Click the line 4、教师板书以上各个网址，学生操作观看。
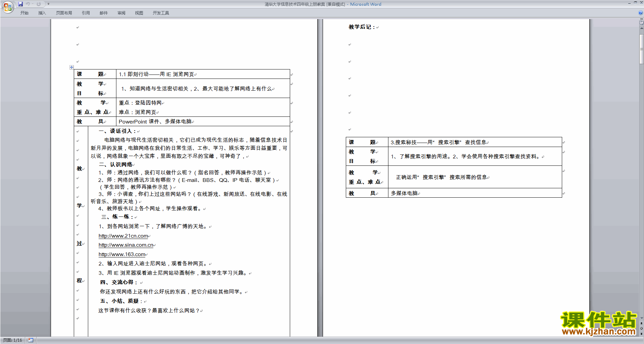This screenshot has width=644, height=344. click(x=151, y=208)
